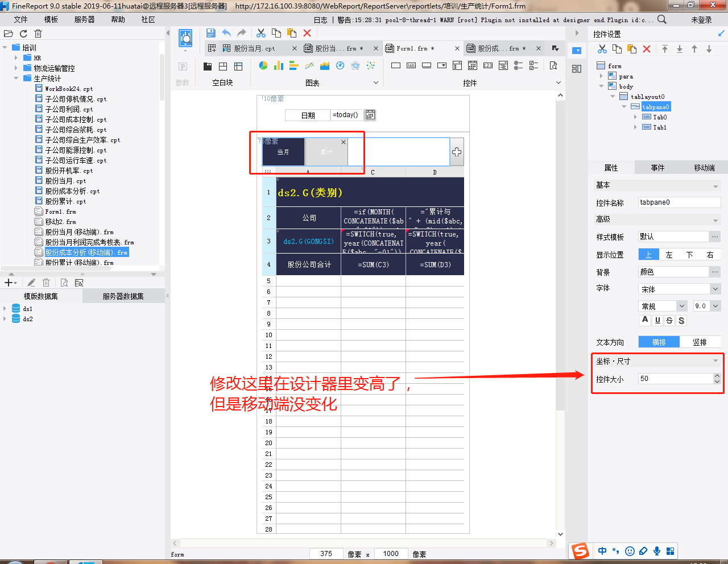728x564 pixels.
Task: Insert a column chart from the chart toolbar
Action: click(279, 65)
